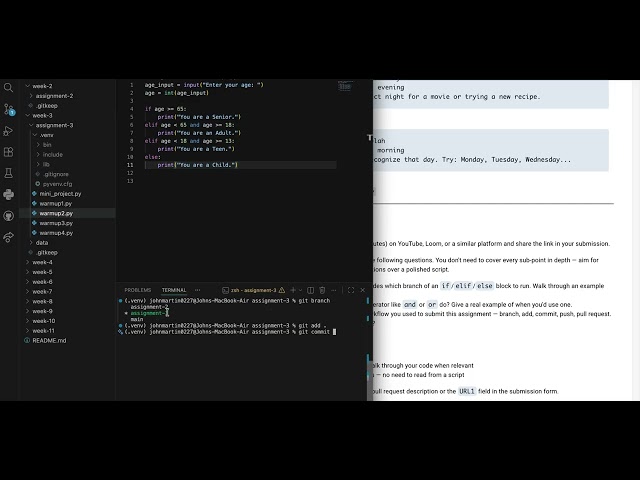This screenshot has height=480, width=640.
Task: Click the URL1 code chip in the browser page
Action: [x=467, y=391]
